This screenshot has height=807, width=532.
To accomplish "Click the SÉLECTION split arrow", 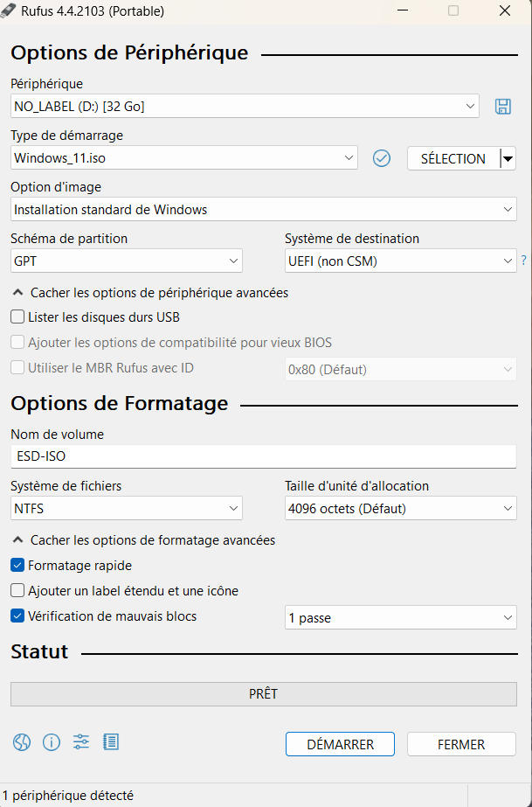I will 508,158.
